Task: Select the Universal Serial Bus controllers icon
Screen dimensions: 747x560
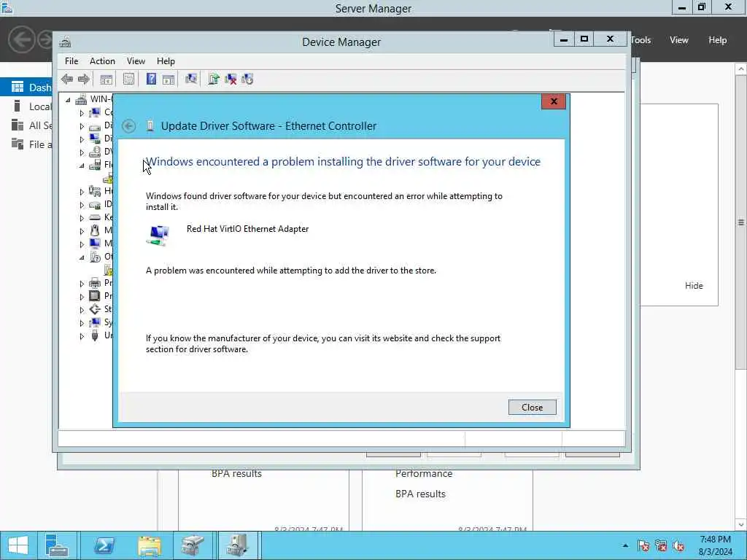Action: coord(95,335)
